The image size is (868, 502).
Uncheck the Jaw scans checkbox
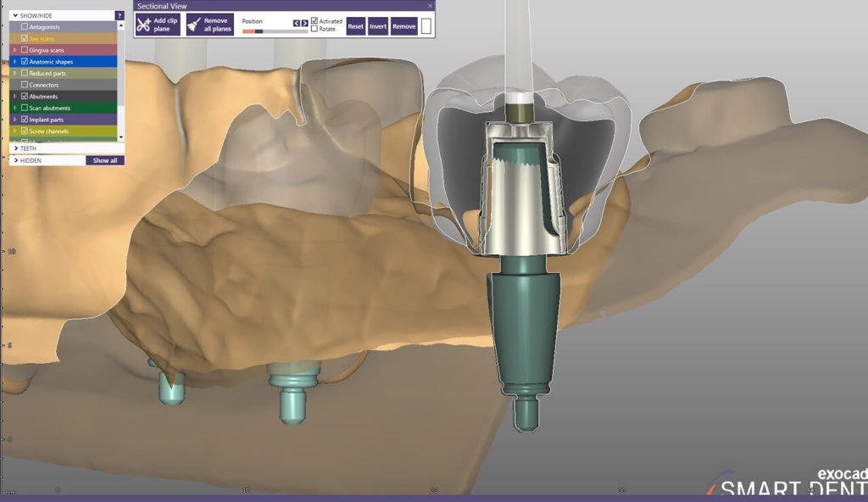[25, 38]
